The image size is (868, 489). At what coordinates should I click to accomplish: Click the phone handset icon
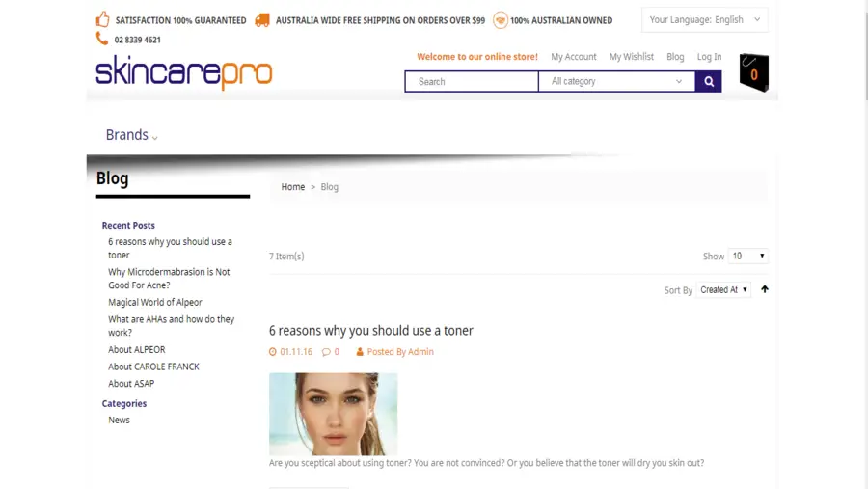[x=102, y=39]
